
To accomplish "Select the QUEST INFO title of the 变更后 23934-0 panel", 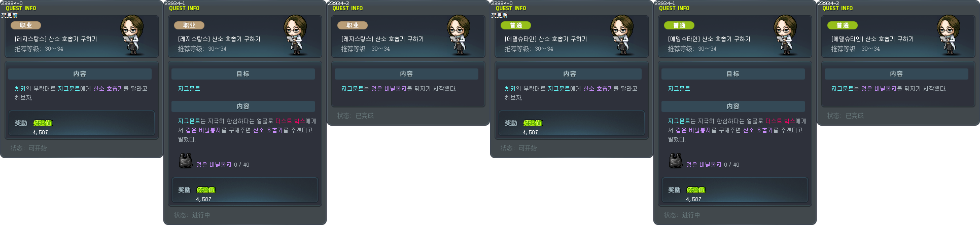I will tap(511, 9).
